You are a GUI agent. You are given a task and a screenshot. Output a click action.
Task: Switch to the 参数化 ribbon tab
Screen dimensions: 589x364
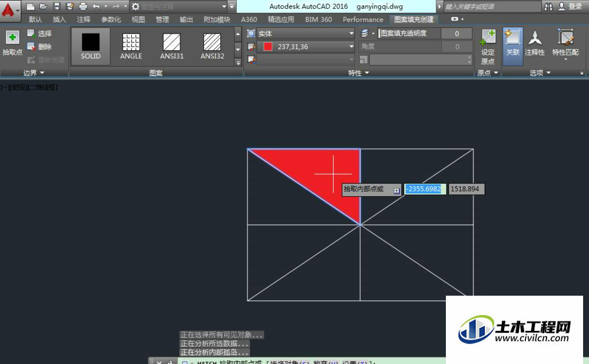111,19
